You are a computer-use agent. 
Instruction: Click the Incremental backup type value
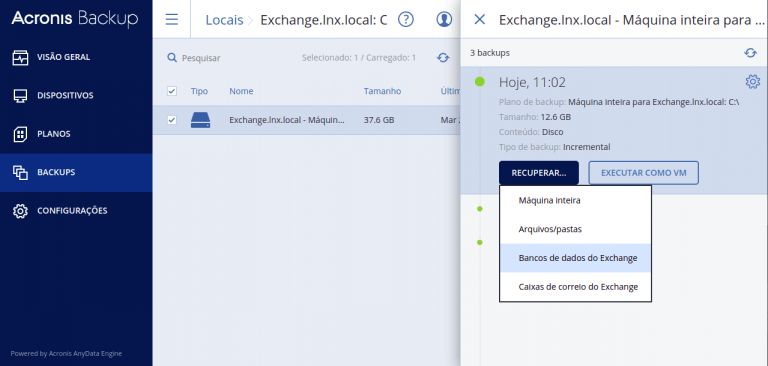pyautogui.click(x=586, y=147)
